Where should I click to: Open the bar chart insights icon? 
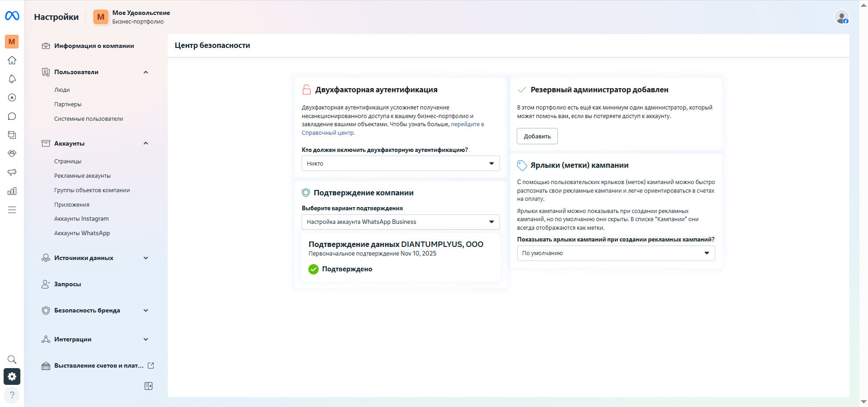click(x=12, y=191)
